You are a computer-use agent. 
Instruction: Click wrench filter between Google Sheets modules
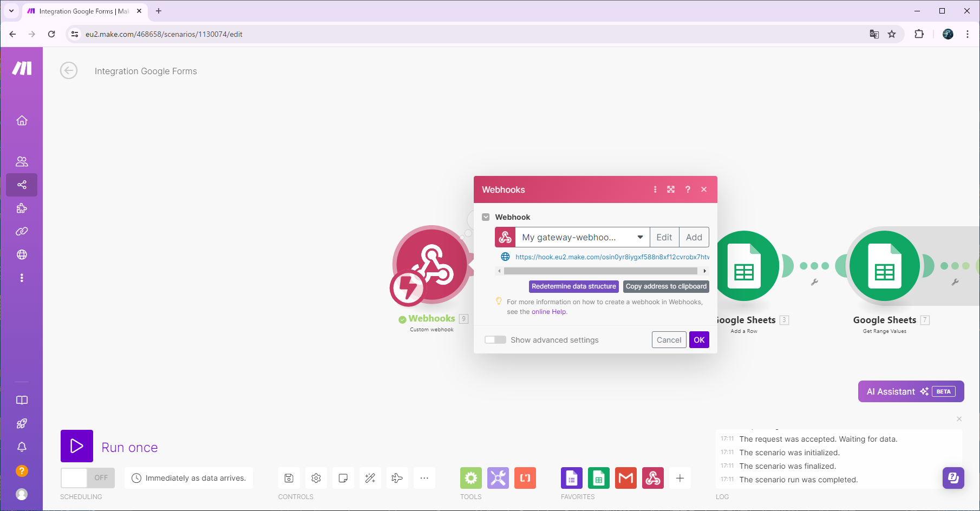click(x=814, y=282)
